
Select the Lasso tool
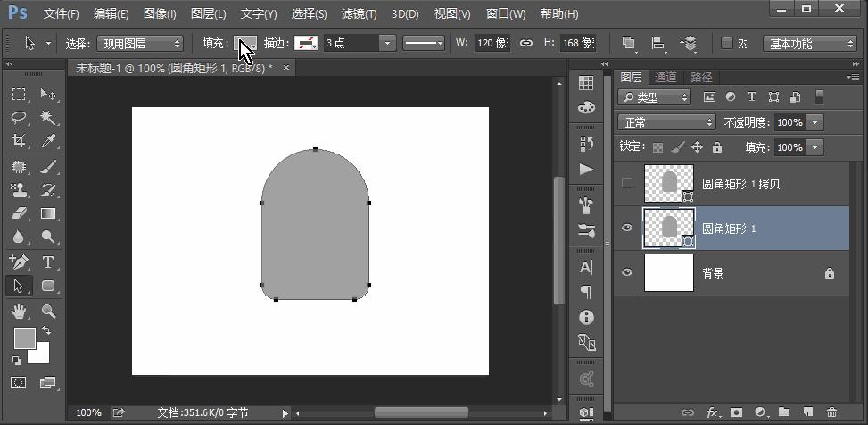click(19, 118)
